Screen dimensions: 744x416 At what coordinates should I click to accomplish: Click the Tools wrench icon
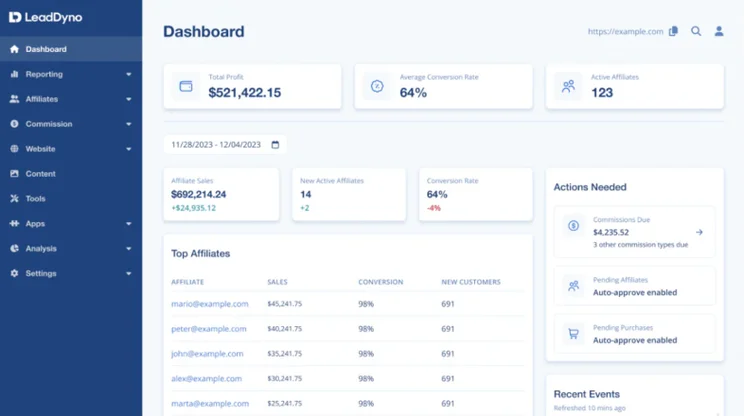(14, 198)
